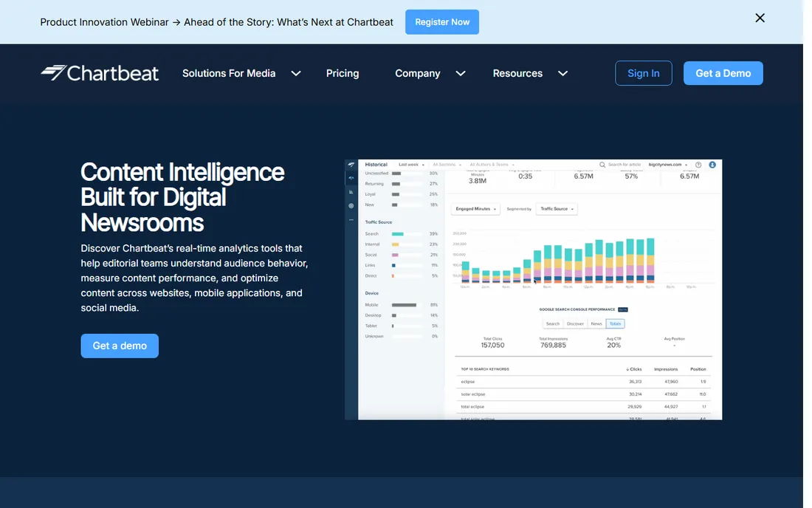Viewport: 812px width, 508px height.
Task: Click the Direct traffic source label
Action: (371, 276)
